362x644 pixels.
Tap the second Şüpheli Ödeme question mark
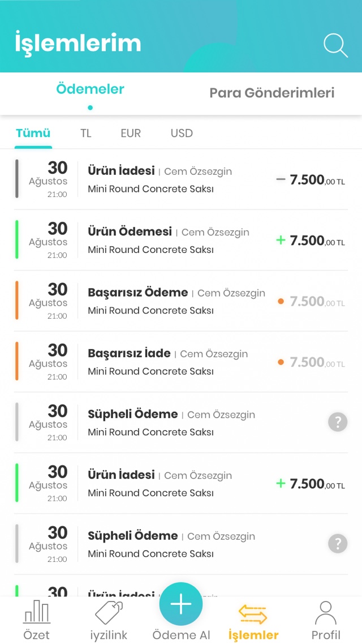(x=338, y=544)
